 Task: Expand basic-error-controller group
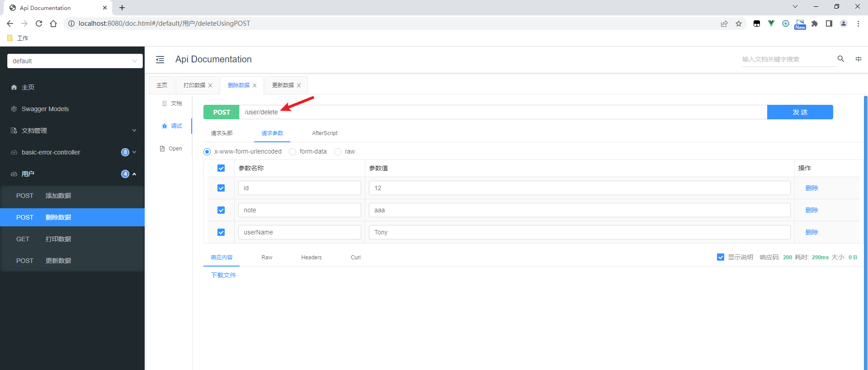tap(72, 152)
